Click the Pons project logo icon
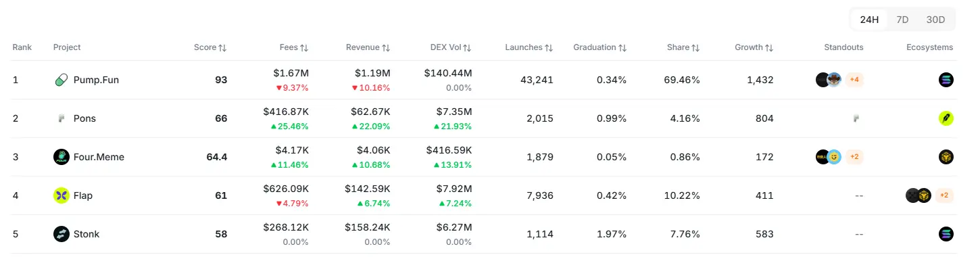This screenshot has width=980, height=257. click(62, 118)
